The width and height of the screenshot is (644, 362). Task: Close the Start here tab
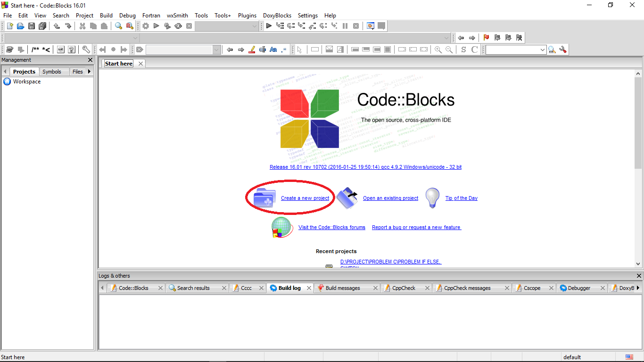(x=140, y=64)
